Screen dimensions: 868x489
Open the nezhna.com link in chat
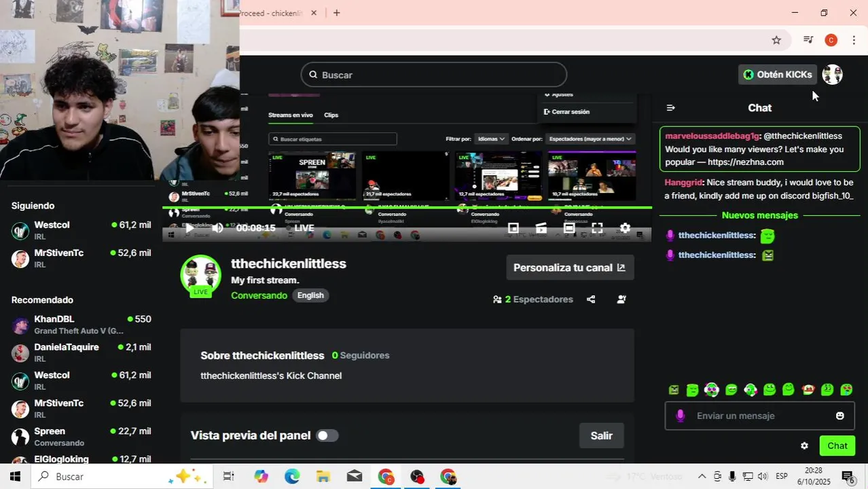pos(746,162)
